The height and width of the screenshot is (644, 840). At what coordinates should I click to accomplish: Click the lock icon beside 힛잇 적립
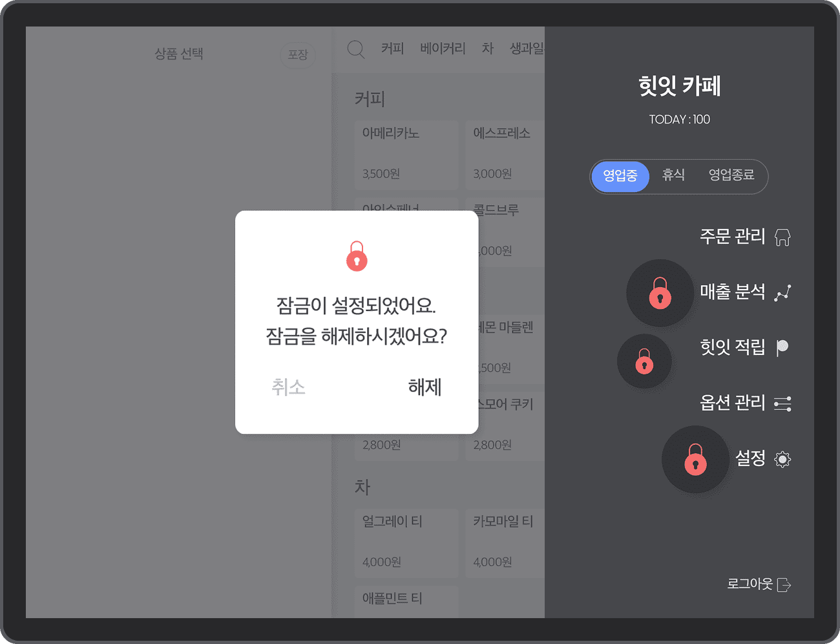click(x=644, y=361)
